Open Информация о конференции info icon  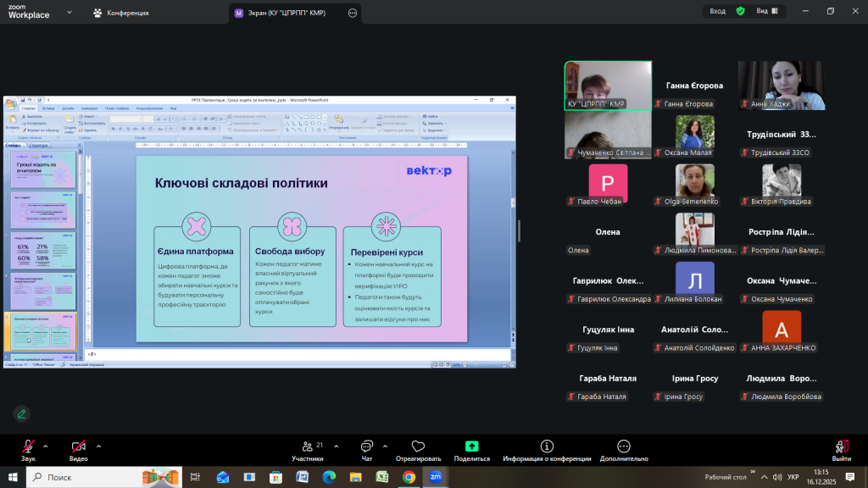[547, 446]
